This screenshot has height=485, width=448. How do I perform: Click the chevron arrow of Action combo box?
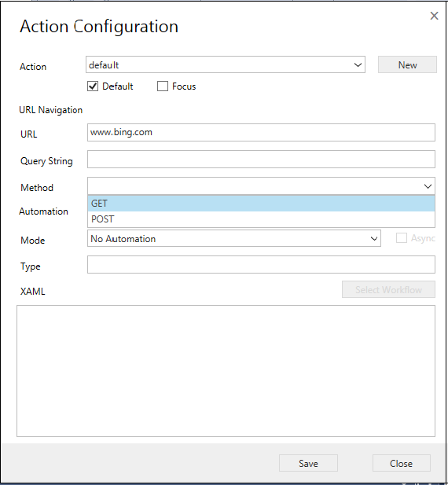point(358,65)
